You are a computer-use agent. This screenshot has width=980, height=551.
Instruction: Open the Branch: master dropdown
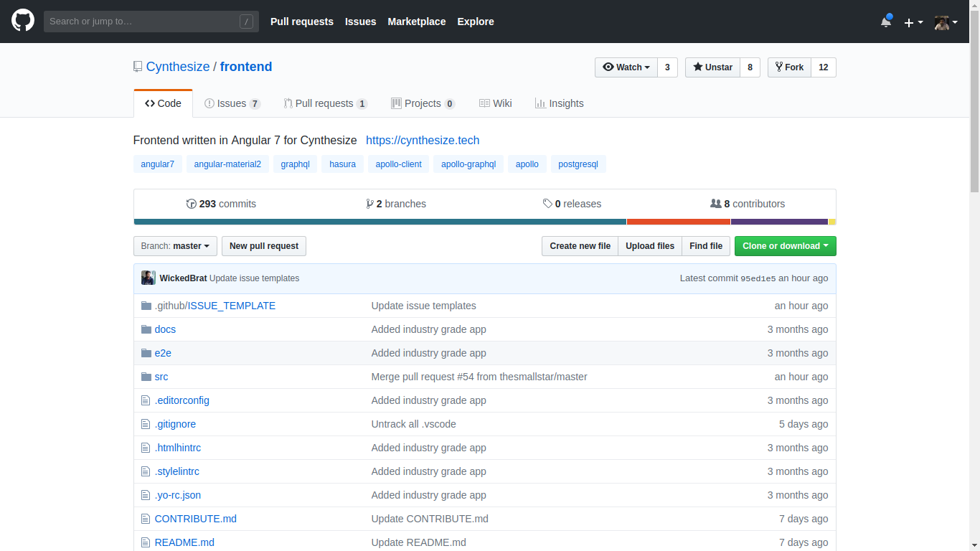click(x=175, y=245)
